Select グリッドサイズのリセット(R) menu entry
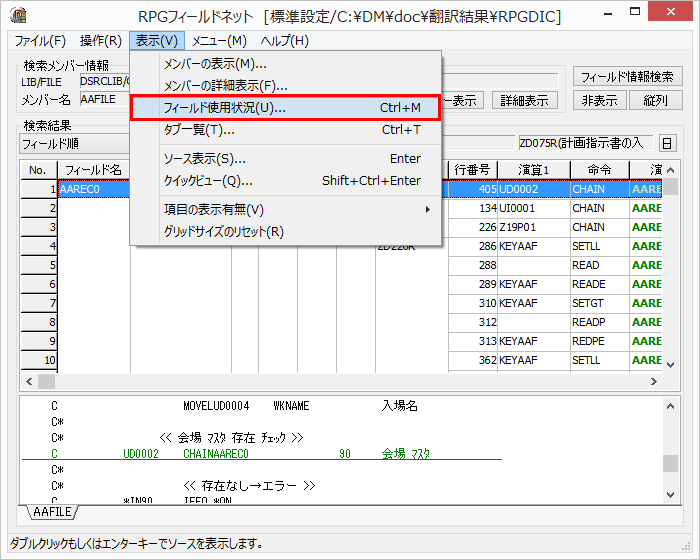Image resolution: width=700 pixels, height=560 pixels. pos(286,232)
